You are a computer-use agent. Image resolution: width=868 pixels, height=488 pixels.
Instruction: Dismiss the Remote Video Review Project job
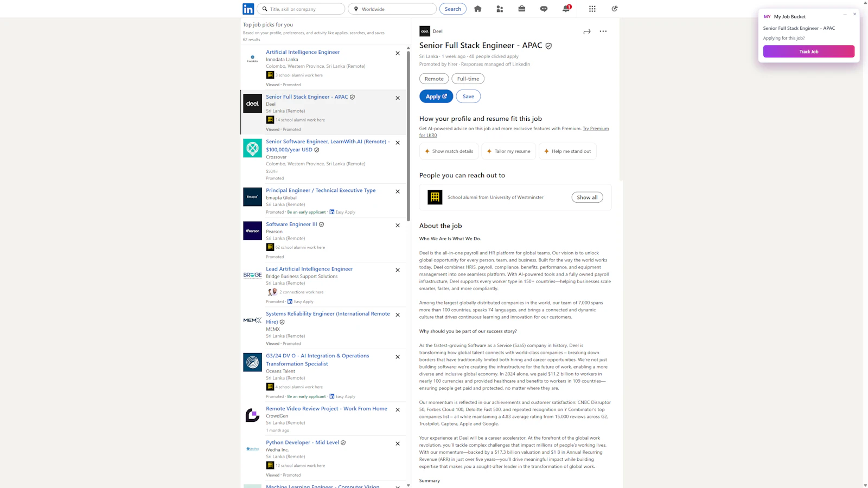[398, 410]
